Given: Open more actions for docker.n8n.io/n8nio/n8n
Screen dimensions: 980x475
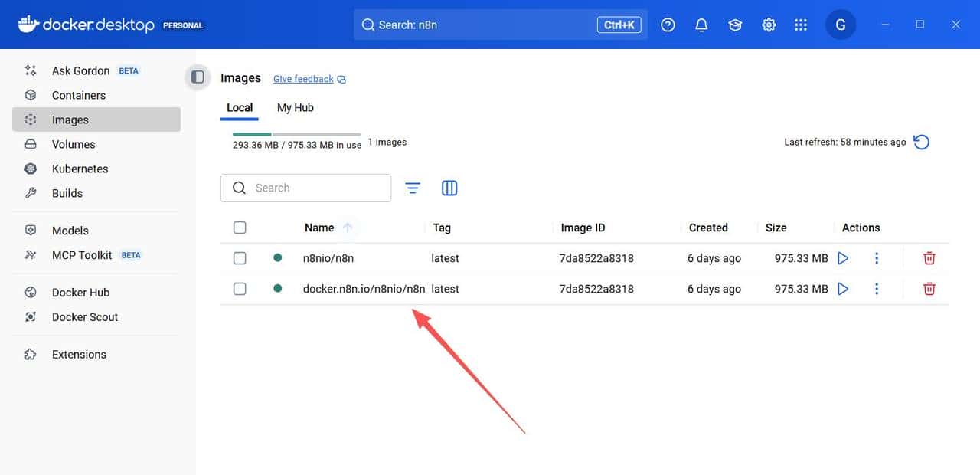Looking at the screenshot, I should 877,289.
